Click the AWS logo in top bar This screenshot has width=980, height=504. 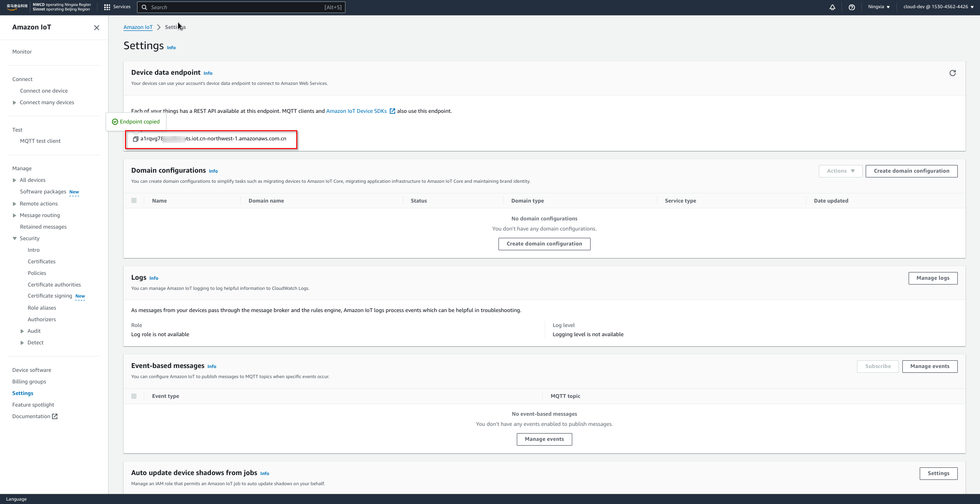[16, 7]
